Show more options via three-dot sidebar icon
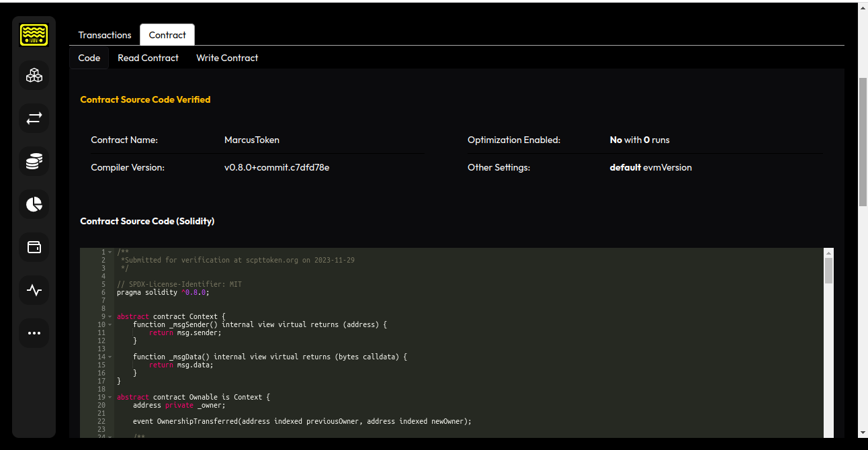The width and height of the screenshot is (868, 450). [x=34, y=333]
